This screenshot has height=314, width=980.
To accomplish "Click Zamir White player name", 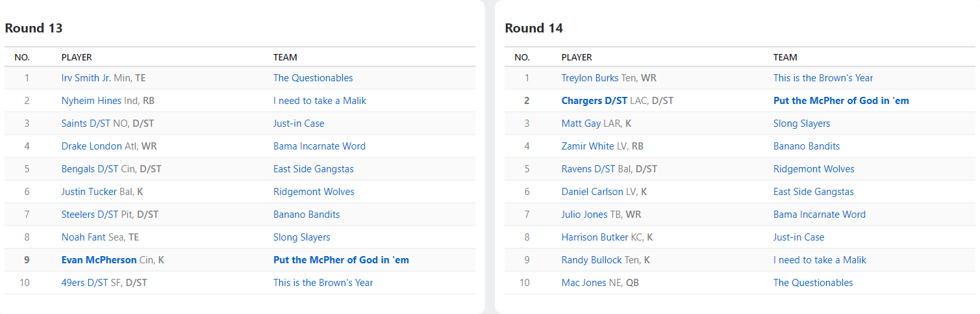I will coord(587,146).
